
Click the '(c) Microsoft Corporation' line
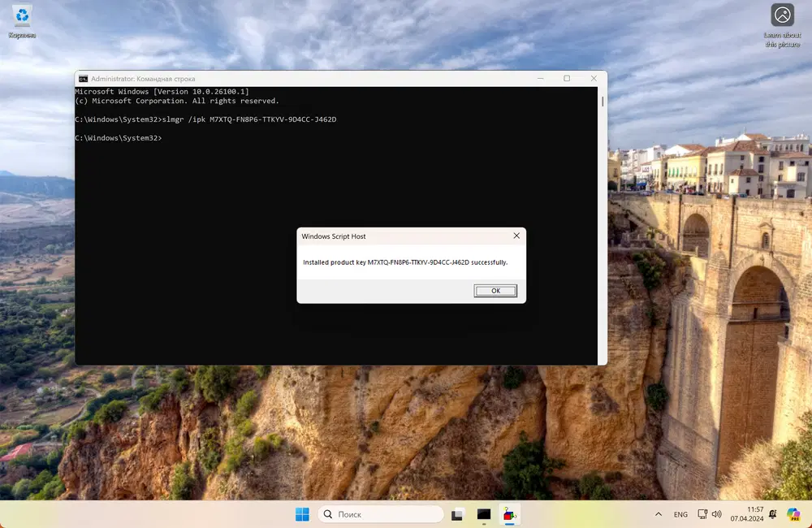point(177,101)
